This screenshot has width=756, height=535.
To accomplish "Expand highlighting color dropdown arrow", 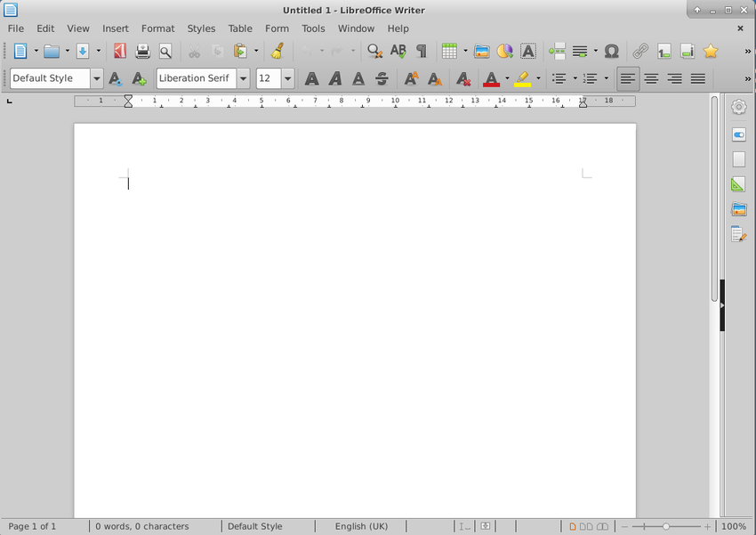I will click(539, 78).
